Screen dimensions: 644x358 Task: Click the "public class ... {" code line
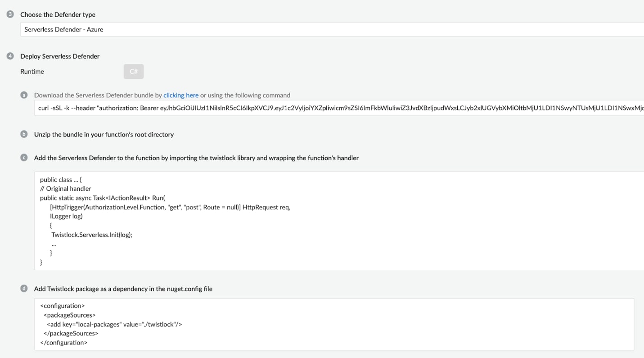click(61, 180)
